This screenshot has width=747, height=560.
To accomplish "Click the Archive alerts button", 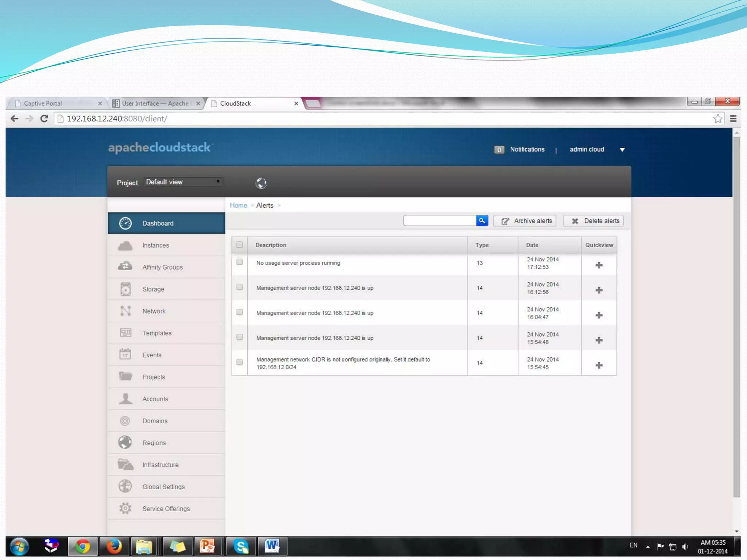I will tap(525, 221).
